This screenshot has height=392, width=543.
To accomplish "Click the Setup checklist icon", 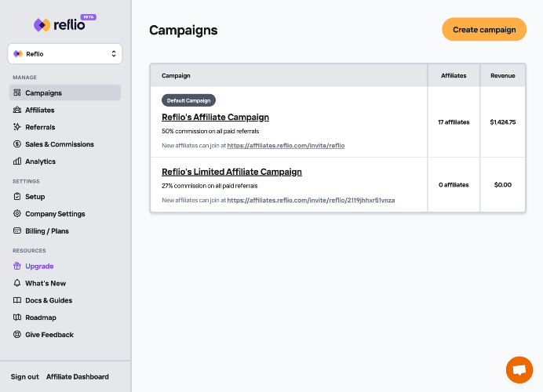I will [17, 197].
